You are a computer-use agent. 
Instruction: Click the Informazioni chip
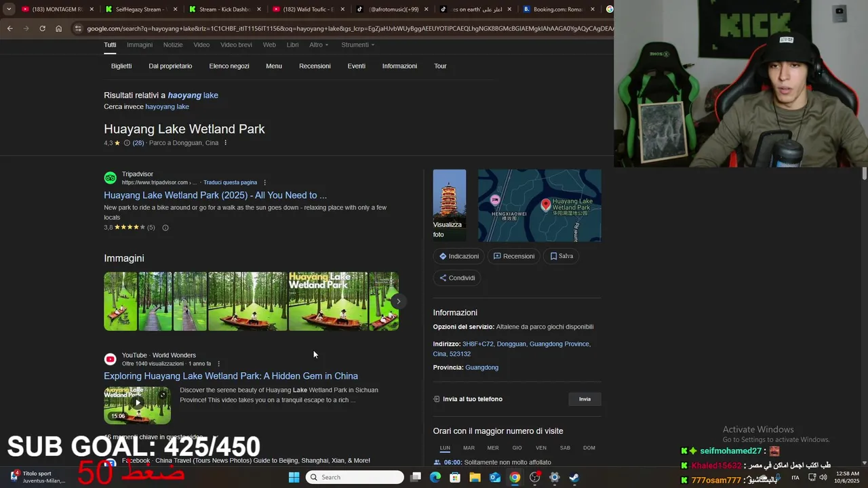tap(399, 66)
